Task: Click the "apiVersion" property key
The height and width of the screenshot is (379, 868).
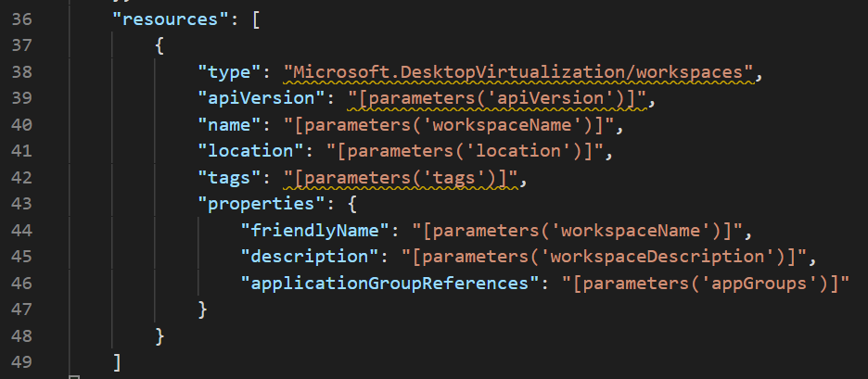Action: [x=262, y=98]
